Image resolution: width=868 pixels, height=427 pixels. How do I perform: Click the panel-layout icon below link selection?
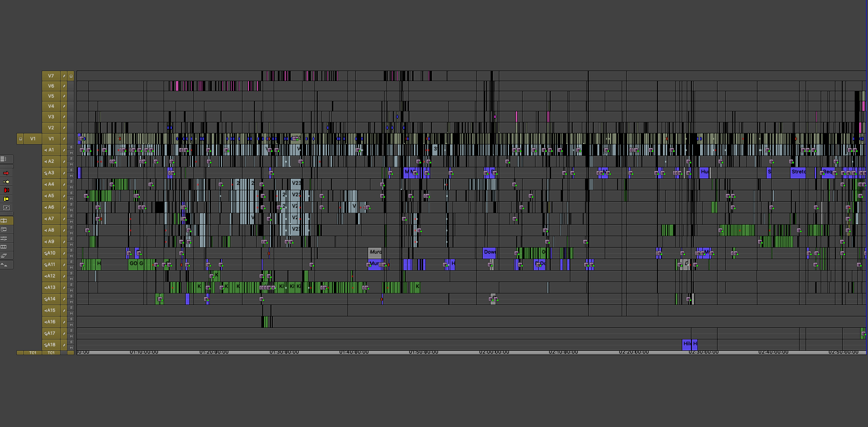(x=6, y=229)
